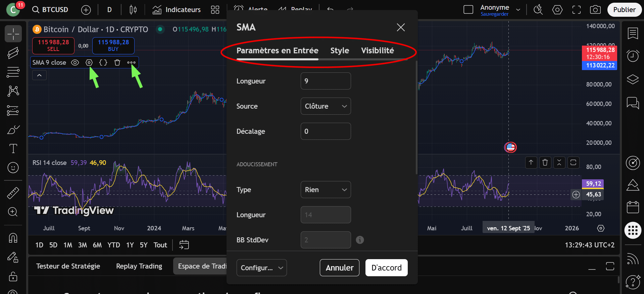Select the ruler measure tool
Screen dimensions: 644x294
(13, 193)
